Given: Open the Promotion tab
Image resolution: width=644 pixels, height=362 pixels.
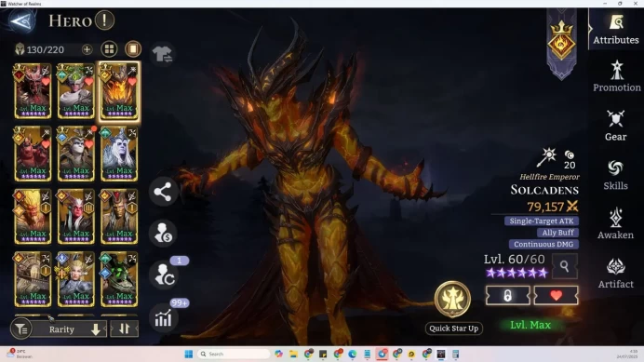Looking at the screenshot, I should [616, 77].
